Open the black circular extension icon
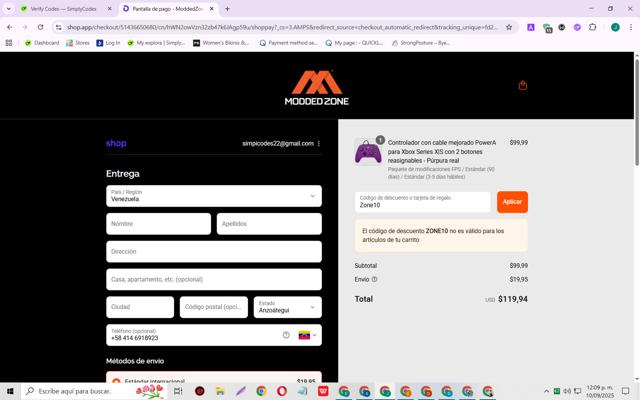 coord(562,27)
